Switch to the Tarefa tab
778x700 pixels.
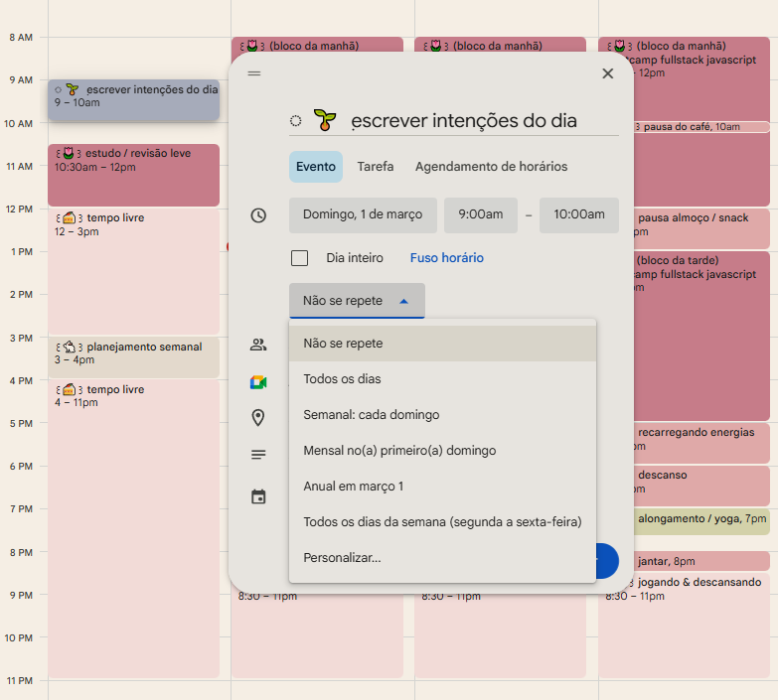376,167
